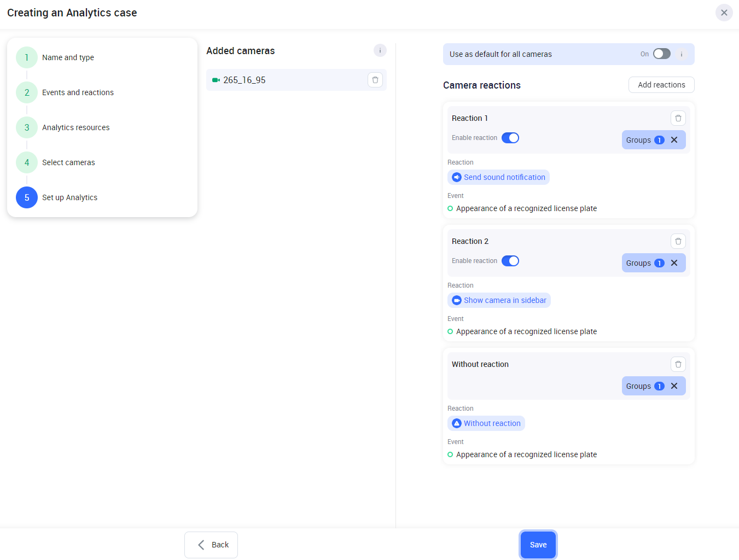The width and height of the screenshot is (739, 560).
Task: Disable the Reaction 2 enable switch
Action: tap(510, 261)
